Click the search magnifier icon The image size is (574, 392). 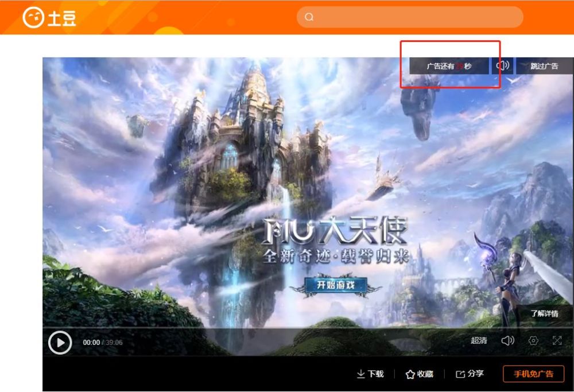coord(309,17)
